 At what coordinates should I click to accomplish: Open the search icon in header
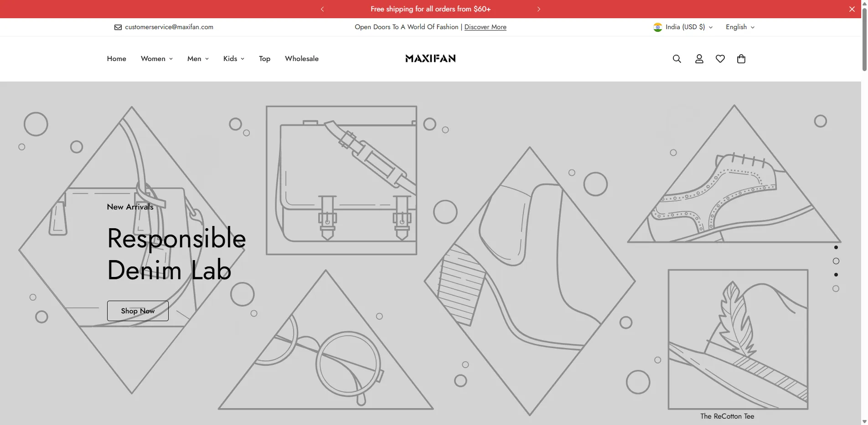click(677, 59)
